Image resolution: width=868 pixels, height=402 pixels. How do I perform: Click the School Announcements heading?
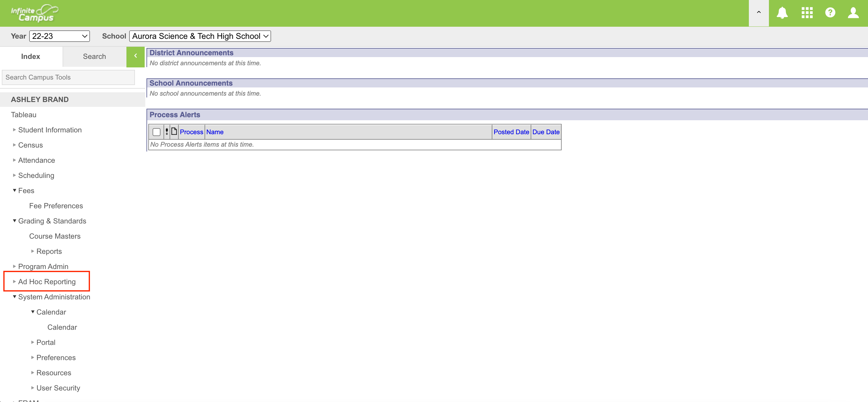pyautogui.click(x=191, y=83)
